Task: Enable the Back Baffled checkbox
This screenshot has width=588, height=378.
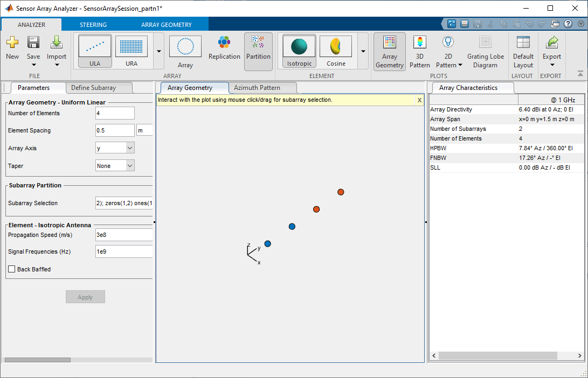Action: (12, 269)
